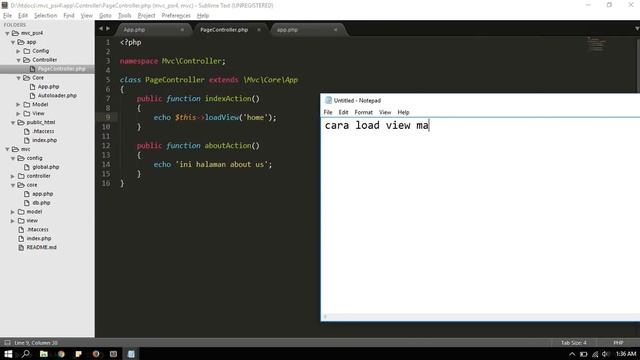Open Autoloader.php file
Screen dimensions: 640x360
(57, 96)
